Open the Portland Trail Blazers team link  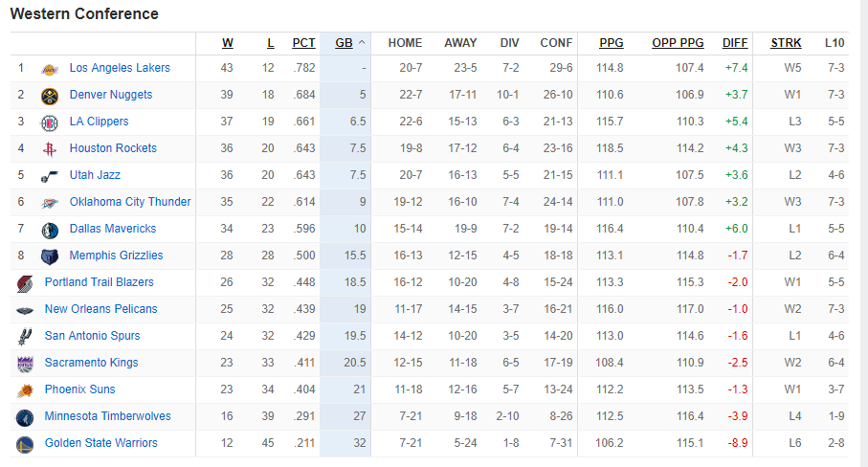[99, 282]
